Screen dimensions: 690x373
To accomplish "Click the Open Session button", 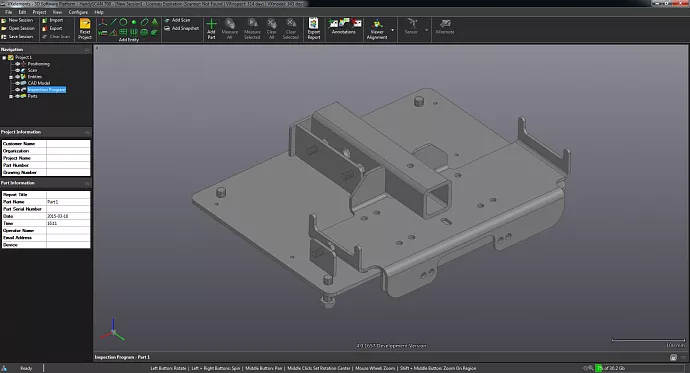I will (x=17, y=28).
